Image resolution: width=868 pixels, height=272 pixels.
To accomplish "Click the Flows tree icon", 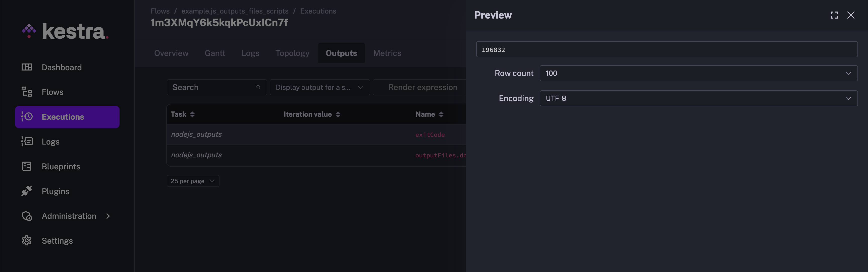I will [27, 92].
